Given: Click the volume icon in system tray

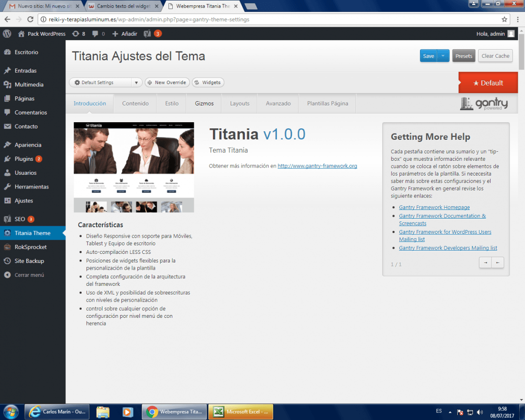Looking at the screenshot, I should point(480,412).
